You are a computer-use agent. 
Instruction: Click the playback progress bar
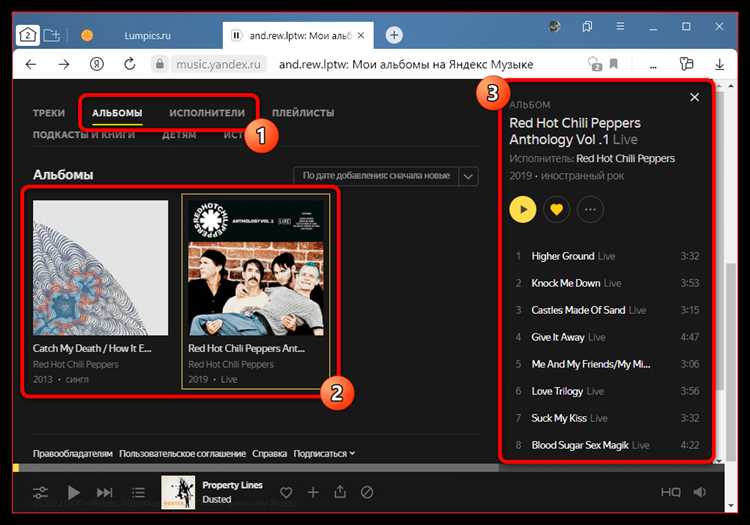pos(368,468)
